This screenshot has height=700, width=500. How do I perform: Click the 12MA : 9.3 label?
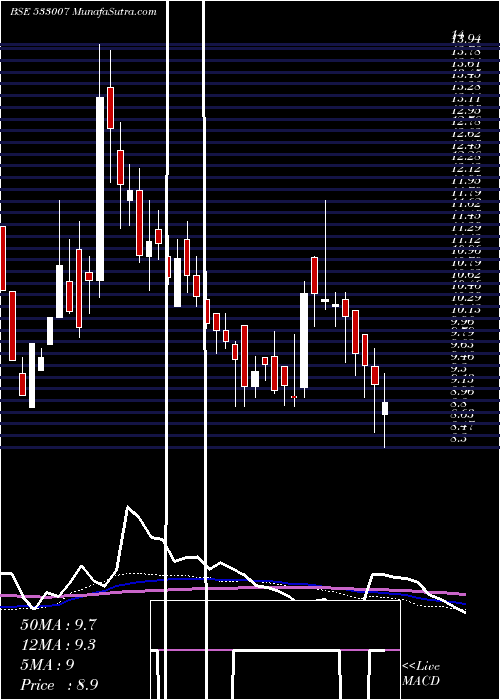point(58,645)
